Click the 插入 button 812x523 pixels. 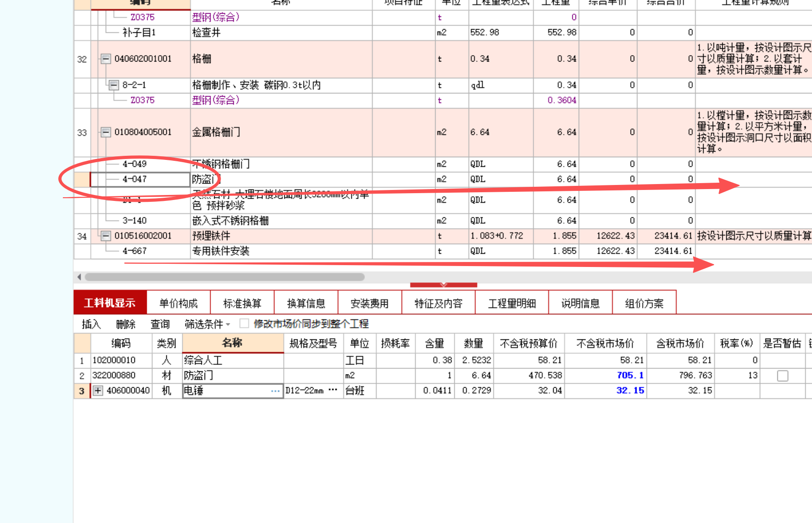tap(91, 324)
